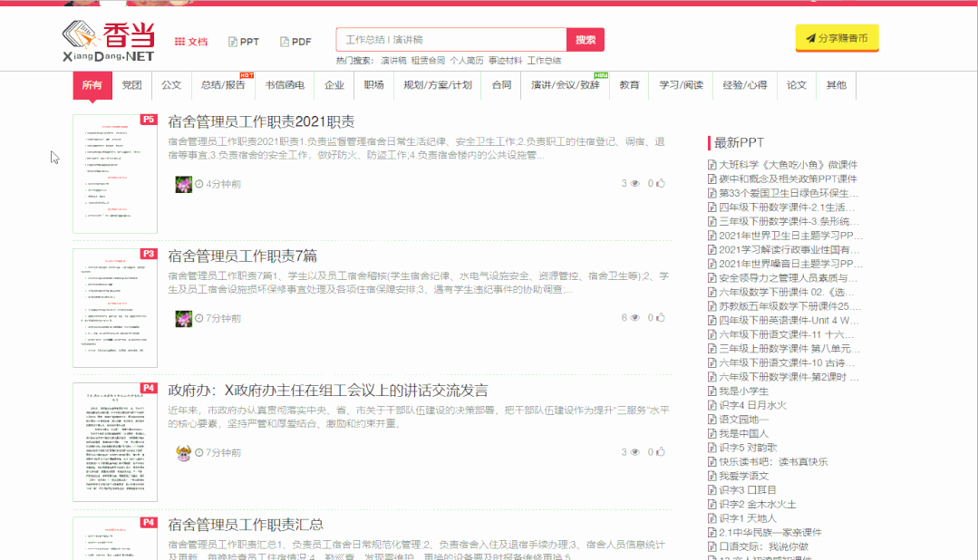
Task: Click the yellow 分享赚香币 button
Action: 837,38
